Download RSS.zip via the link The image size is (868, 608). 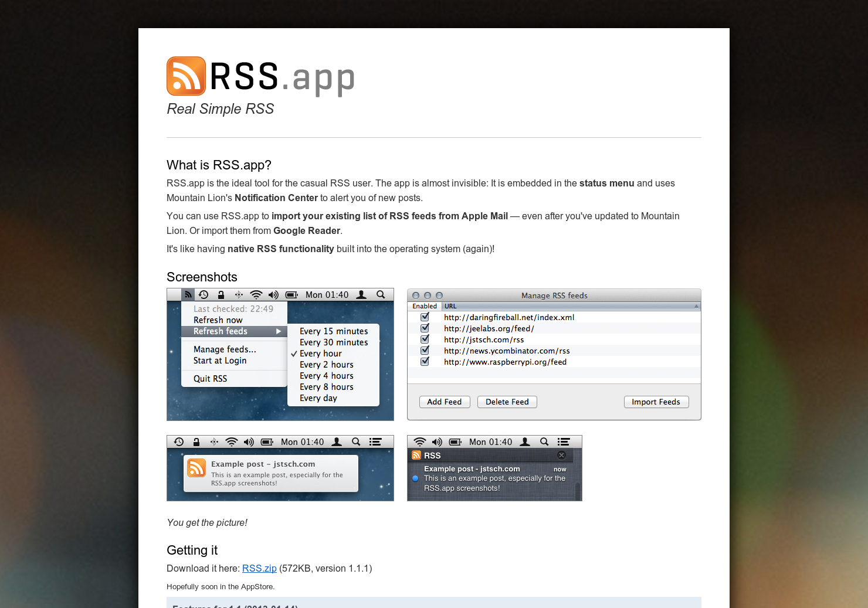(x=259, y=568)
